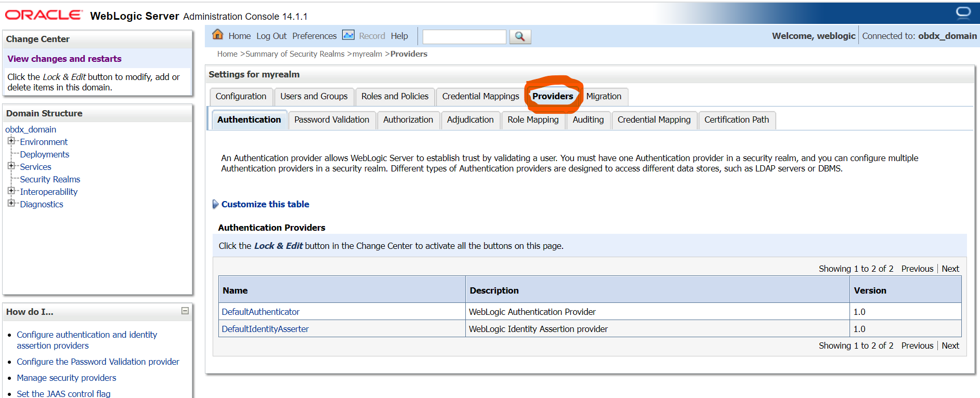980x398 pixels.
Task: Open Configure authentication and identity assertion providers
Action: 87,340
